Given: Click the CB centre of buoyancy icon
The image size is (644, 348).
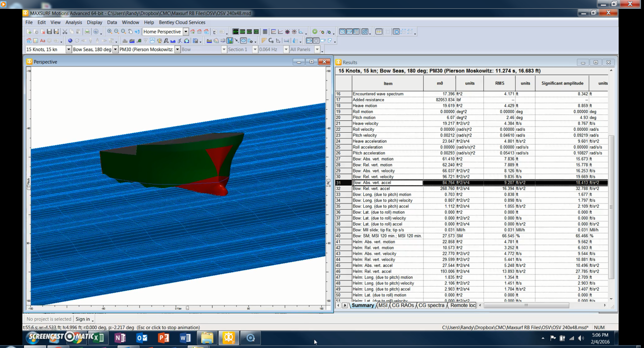Looking at the screenshot, I should point(271,41).
